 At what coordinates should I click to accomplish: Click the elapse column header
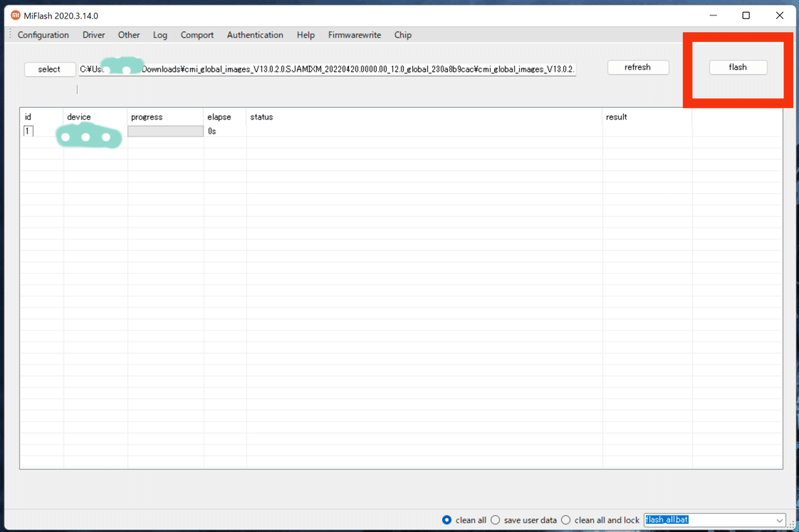pyautogui.click(x=225, y=117)
